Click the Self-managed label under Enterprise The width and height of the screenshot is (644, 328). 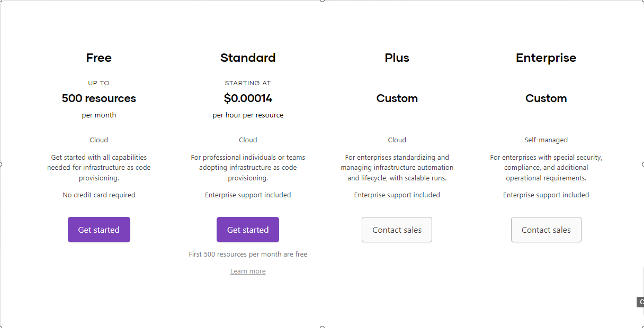[546, 140]
